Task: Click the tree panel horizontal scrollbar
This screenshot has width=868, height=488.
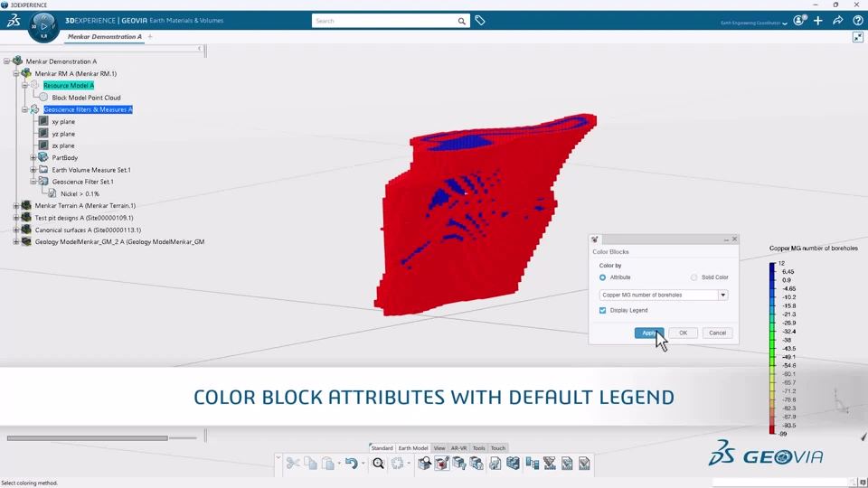Action: pos(88,438)
